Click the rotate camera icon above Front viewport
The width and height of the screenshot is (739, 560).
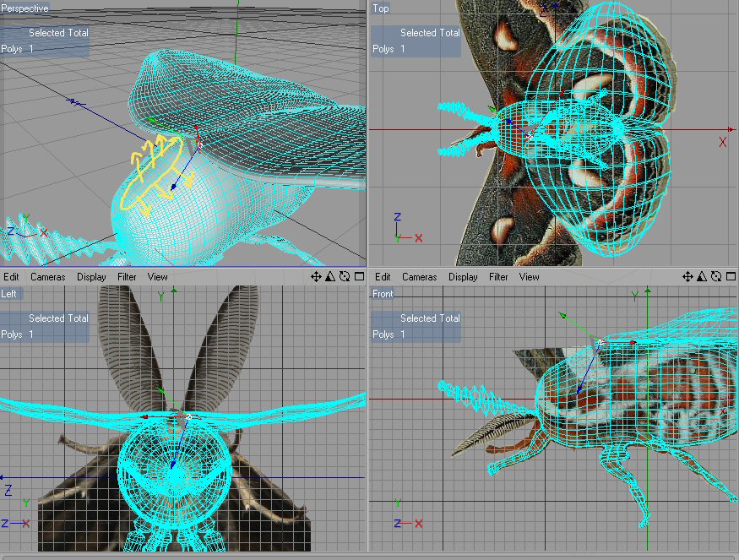(716, 276)
